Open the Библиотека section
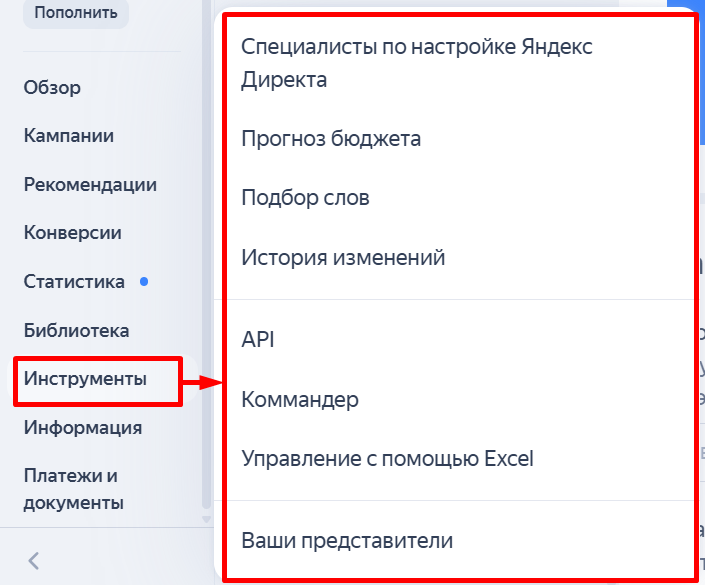Viewport: 709px width, 585px height. [x=76, y=330]
